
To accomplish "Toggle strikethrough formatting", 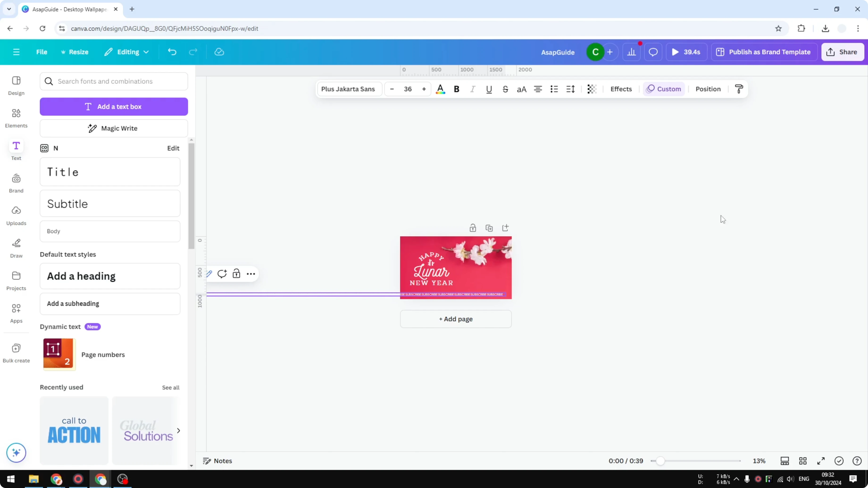I will tap(505, 89).
